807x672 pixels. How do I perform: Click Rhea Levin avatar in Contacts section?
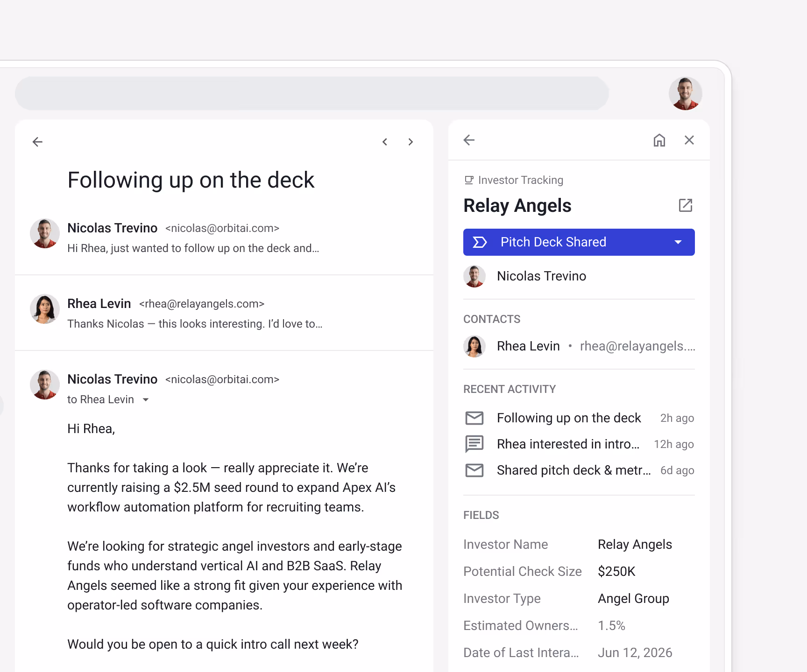tap(474, 346)
